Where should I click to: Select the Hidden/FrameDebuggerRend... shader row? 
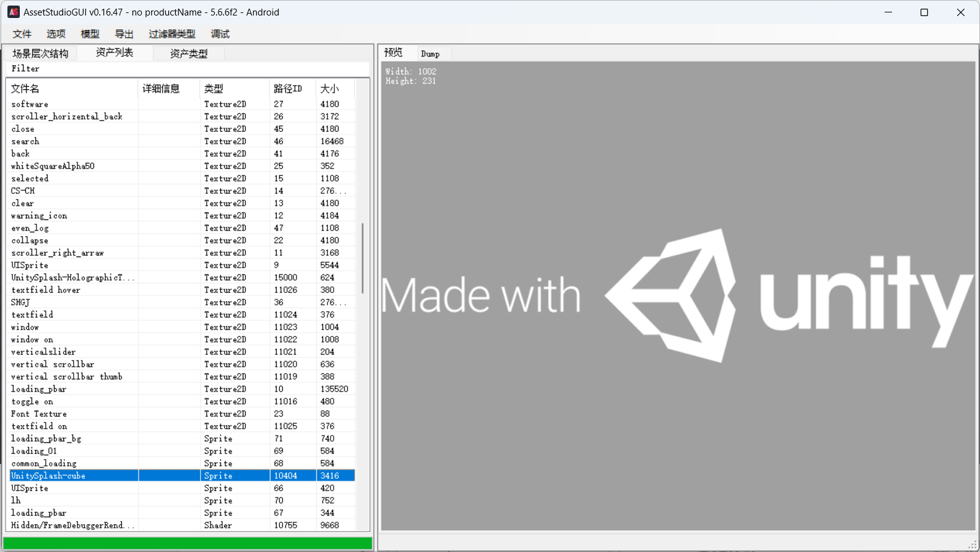[183, 525]
